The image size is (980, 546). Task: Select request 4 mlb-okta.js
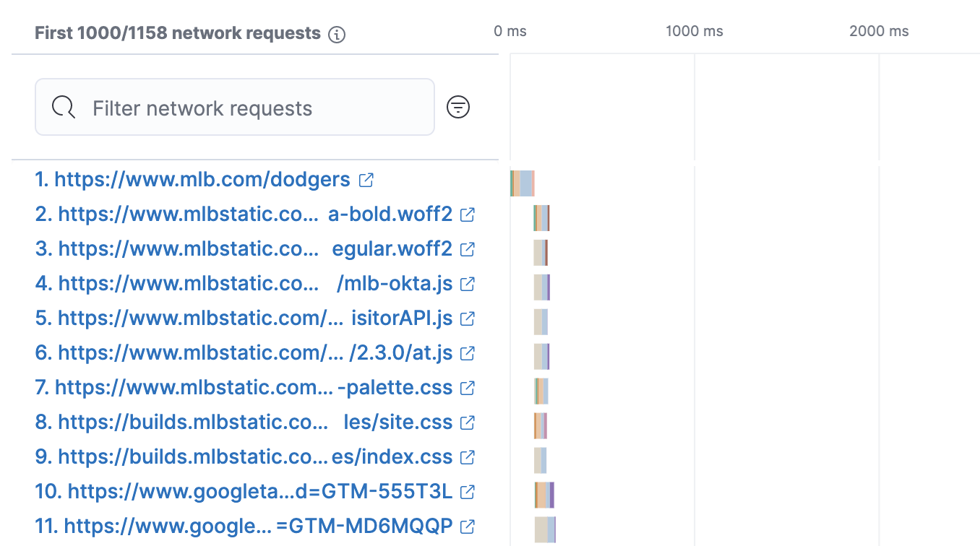[x=244, y=284]
